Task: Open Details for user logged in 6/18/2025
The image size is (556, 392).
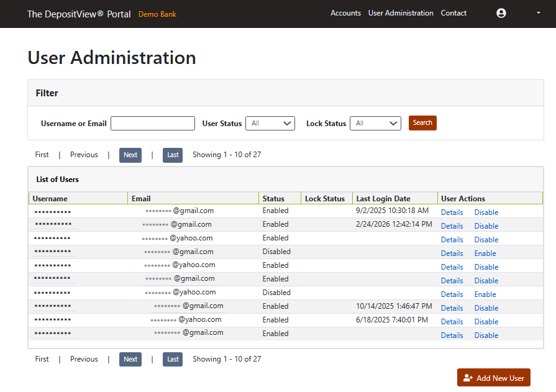Action: tap(452, 322)
